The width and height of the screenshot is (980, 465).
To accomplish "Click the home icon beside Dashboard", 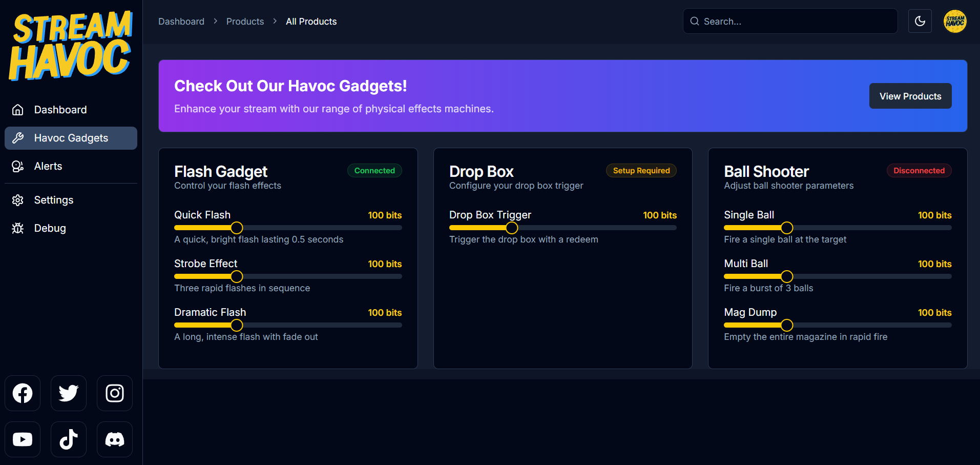I will (18, 110).
